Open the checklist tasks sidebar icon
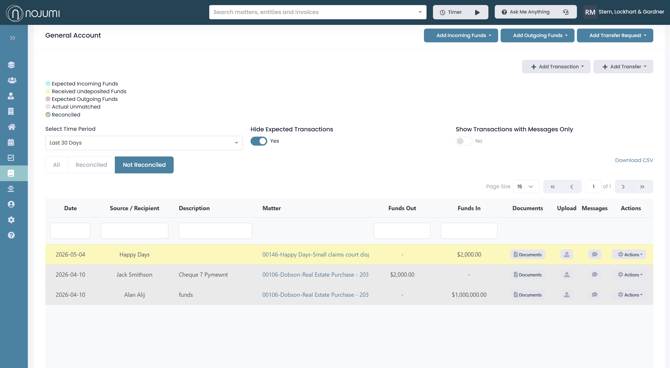 pos(11,158)
